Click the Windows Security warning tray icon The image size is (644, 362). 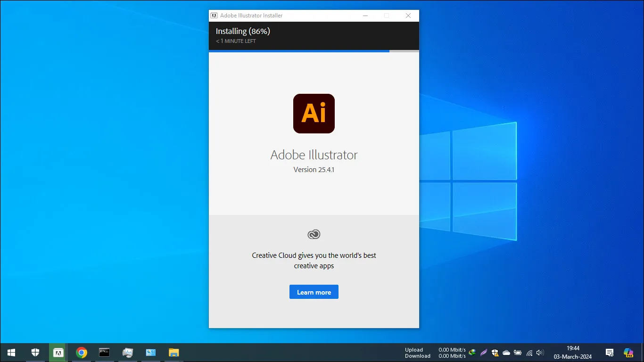pyautogui.click(x=495, y=353)
